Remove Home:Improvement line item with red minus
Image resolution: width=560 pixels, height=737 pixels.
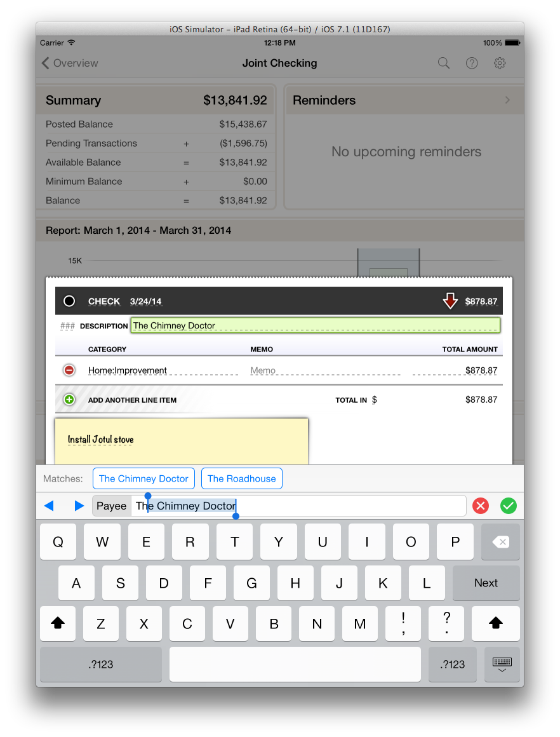click(x=69, y=370)
